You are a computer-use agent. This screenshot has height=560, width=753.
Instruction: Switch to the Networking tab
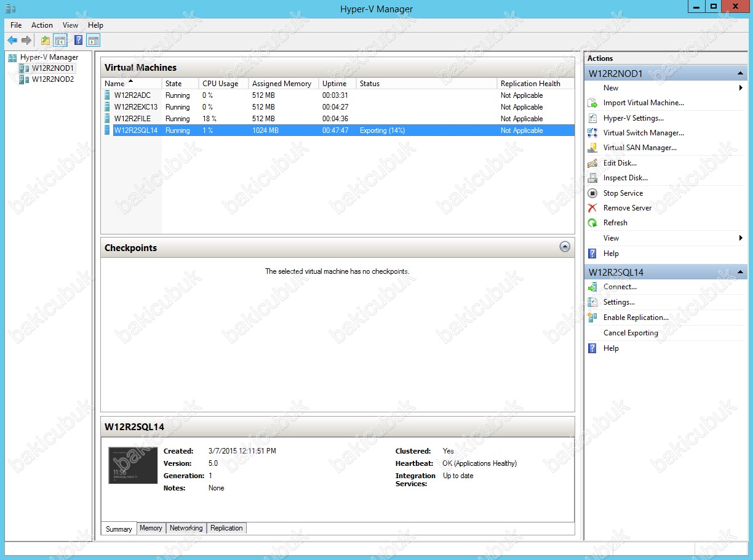pos(186,528)
